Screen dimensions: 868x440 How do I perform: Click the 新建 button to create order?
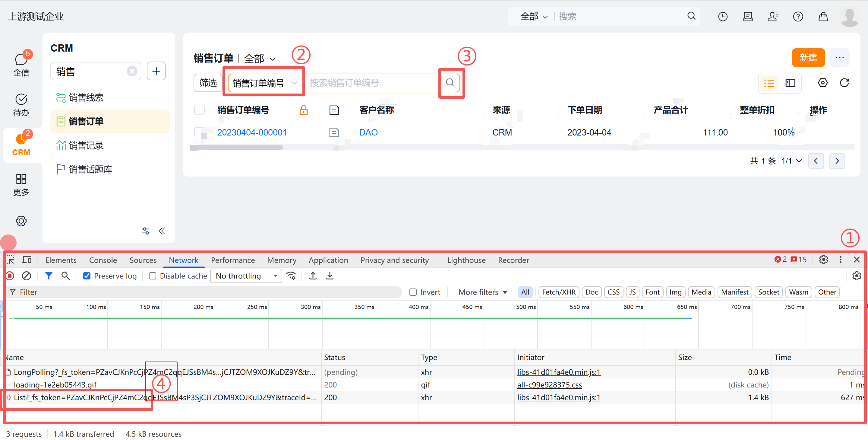(x=808, y=58)
